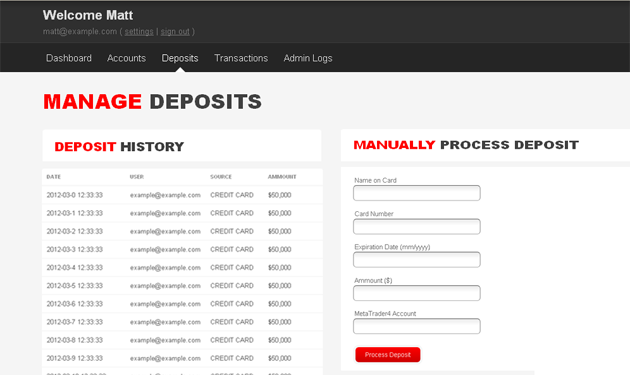Select the 2012-03-6 12:33:33 date cell
Image resolution: width=630 pixels, height=375 pixels.
coord(75,304)
